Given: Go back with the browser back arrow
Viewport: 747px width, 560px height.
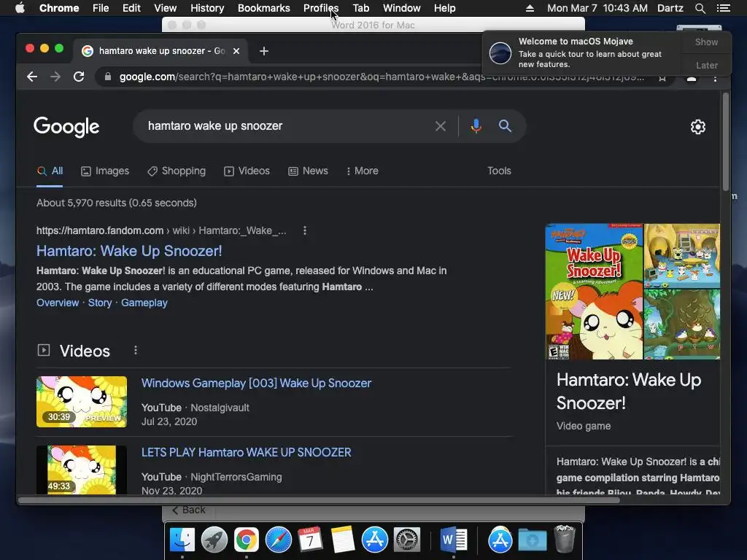Looking at the screenshot, I should [x=32, y=77].
